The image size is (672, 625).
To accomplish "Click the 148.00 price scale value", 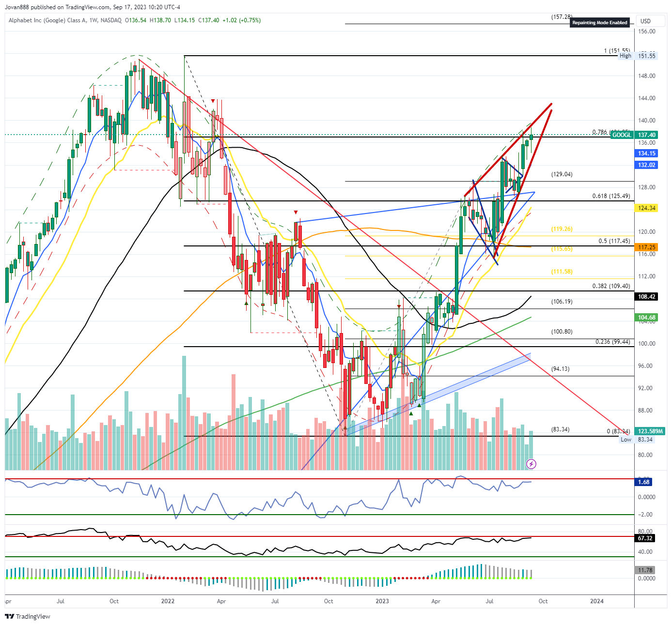I will [646, 76].
